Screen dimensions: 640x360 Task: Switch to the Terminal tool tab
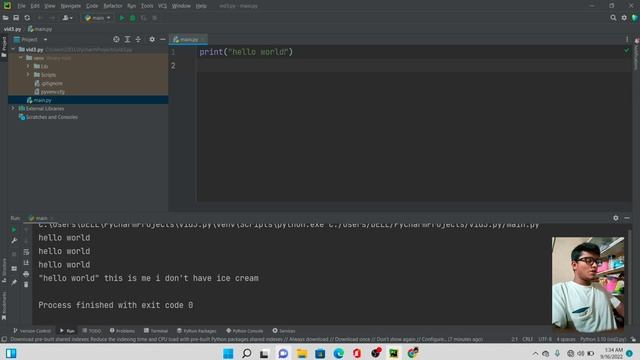pos(156,331)
